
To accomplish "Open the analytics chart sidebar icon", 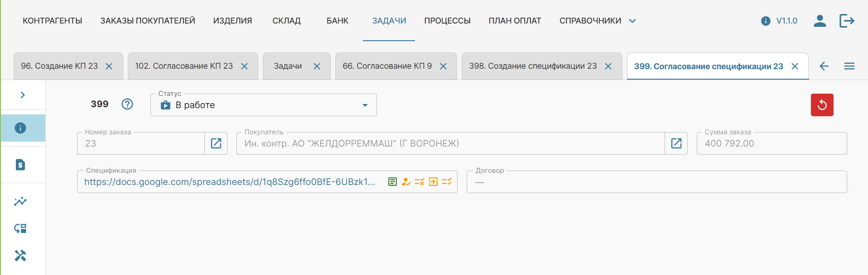I will tap(20, 201).
